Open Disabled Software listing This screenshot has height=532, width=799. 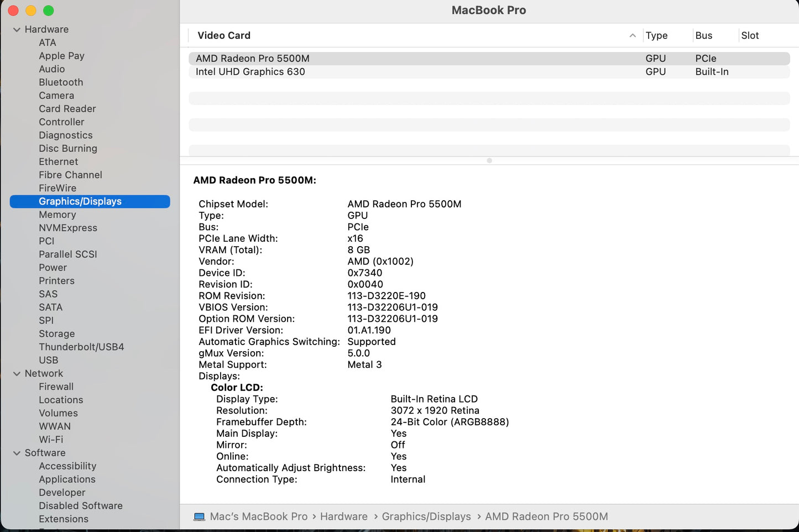80,505
